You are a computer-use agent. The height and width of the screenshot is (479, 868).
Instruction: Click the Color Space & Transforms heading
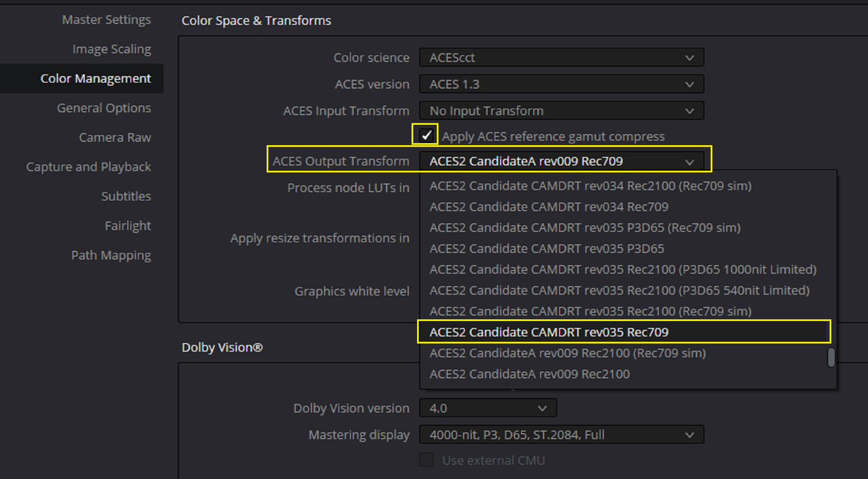[x=256, y=20]
